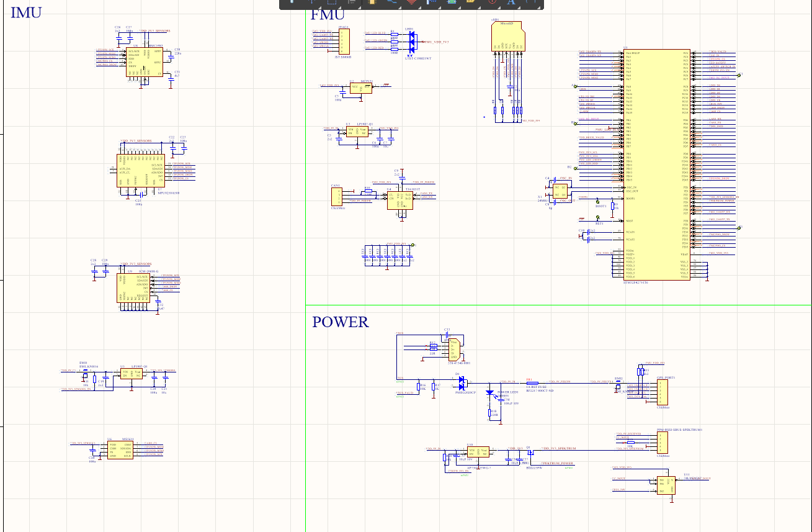
Task: Select the CAN1 connector symbol
Action: [337, 197]
